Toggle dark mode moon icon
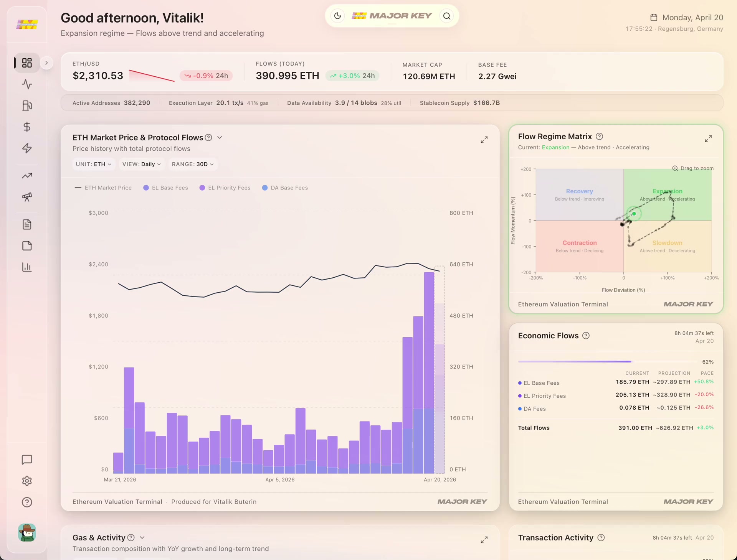This screenshot has width=737, height=560. tap(338, 16)
